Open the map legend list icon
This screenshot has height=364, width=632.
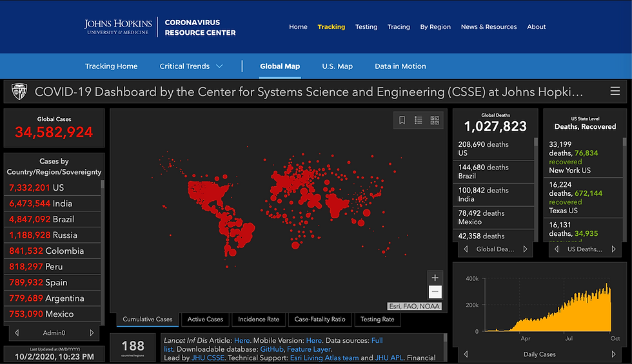419,120
